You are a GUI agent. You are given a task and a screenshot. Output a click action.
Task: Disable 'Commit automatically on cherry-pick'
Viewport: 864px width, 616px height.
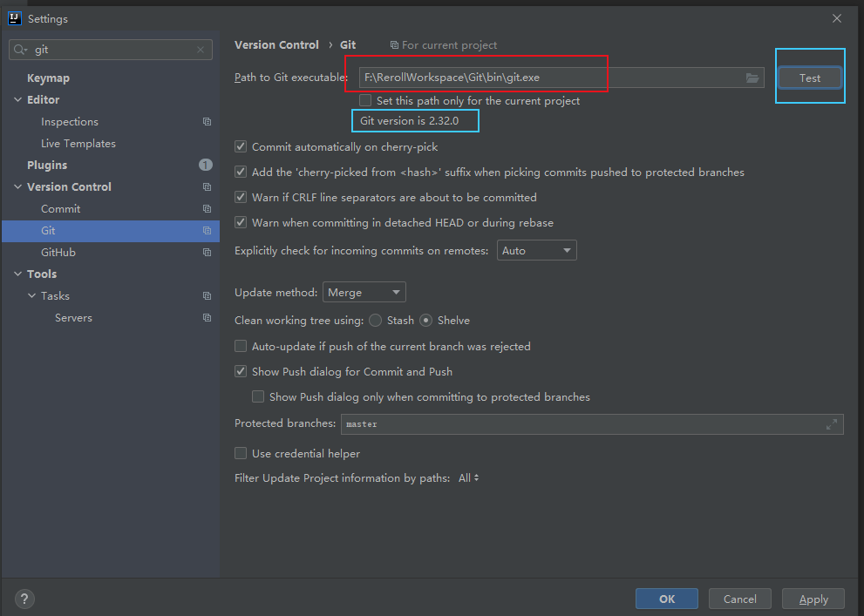tap(241, 146)
